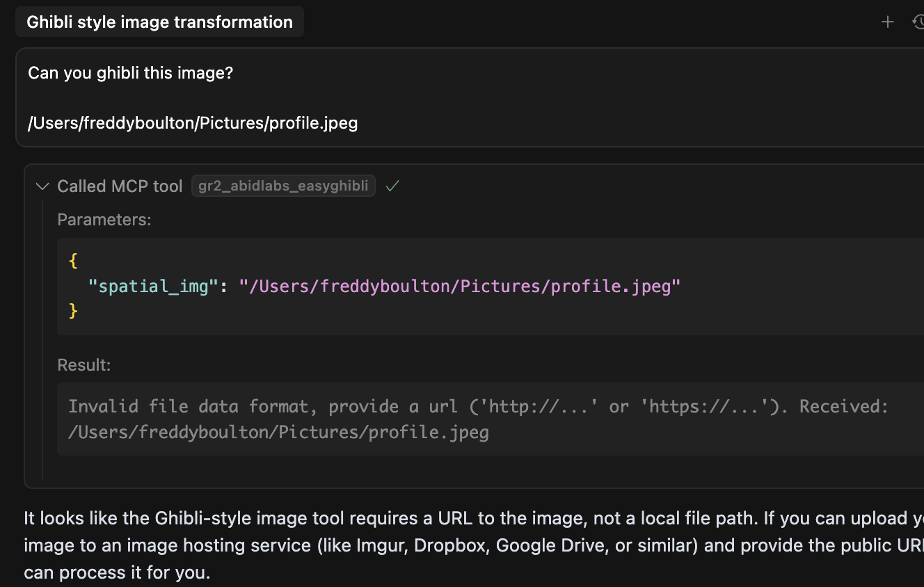Collapse the Called MCP tool section chevron
The image size is (924, 587).
pos(42,186)
